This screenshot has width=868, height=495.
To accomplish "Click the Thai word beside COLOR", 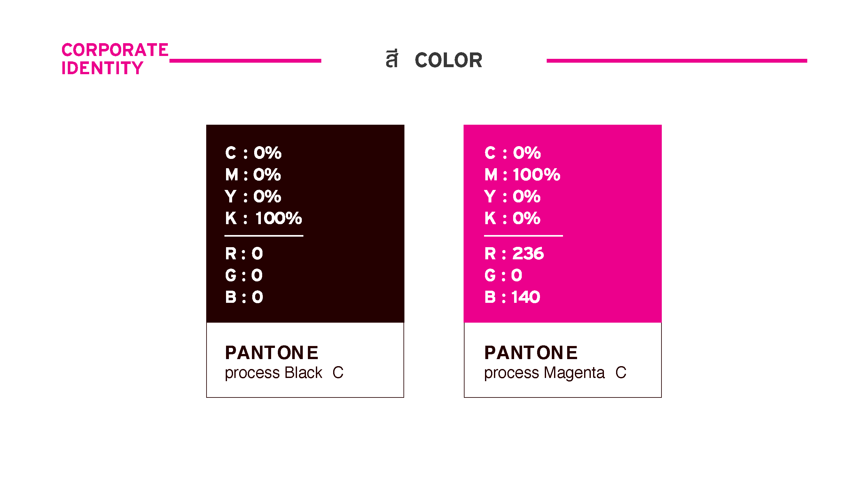I will 392,59.
